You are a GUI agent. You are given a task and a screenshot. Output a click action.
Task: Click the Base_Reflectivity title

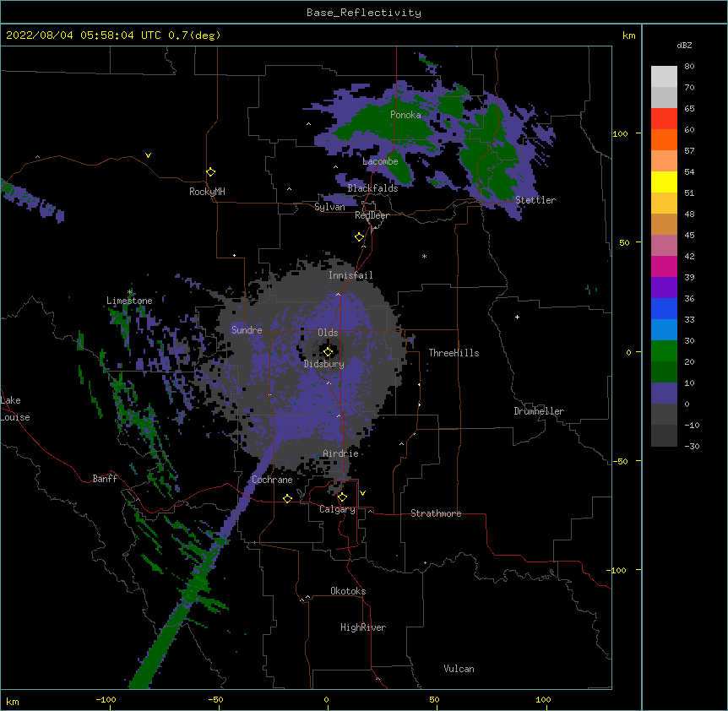point(364,13)
